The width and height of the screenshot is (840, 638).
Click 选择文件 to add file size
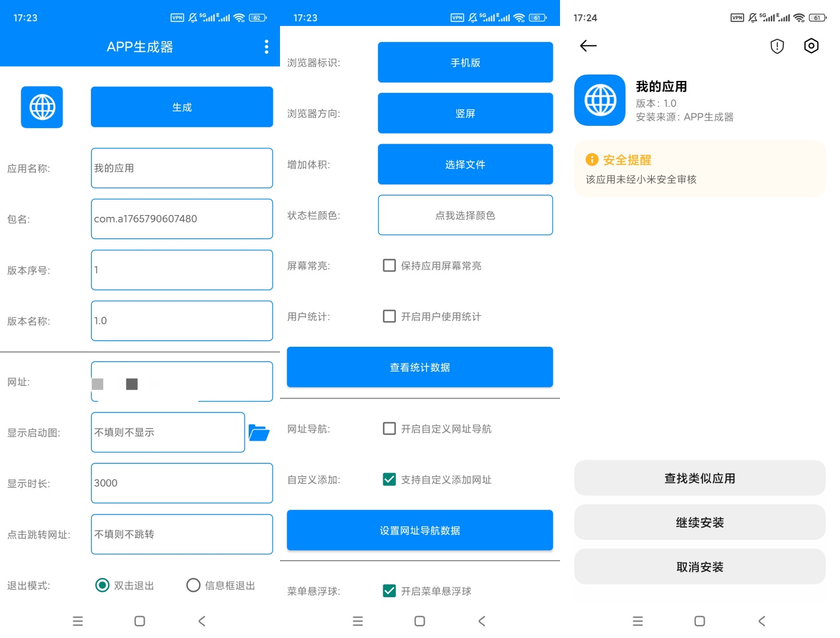465,165
